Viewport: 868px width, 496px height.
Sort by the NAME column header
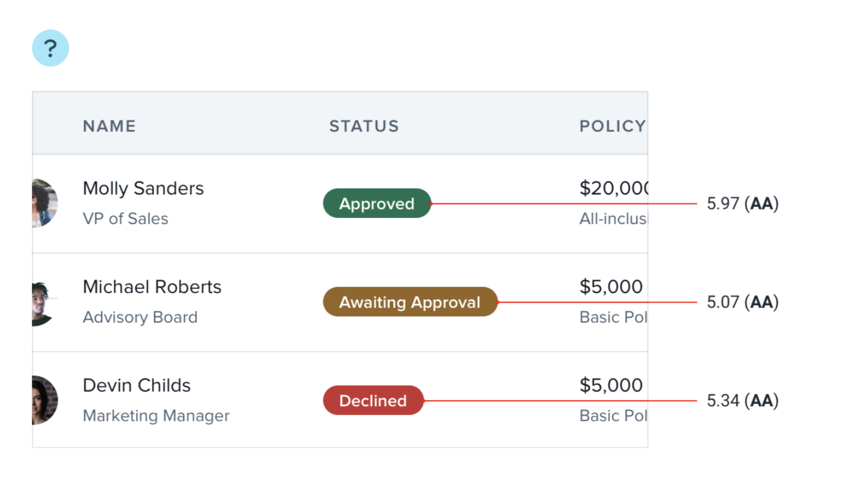coord(109,126)
